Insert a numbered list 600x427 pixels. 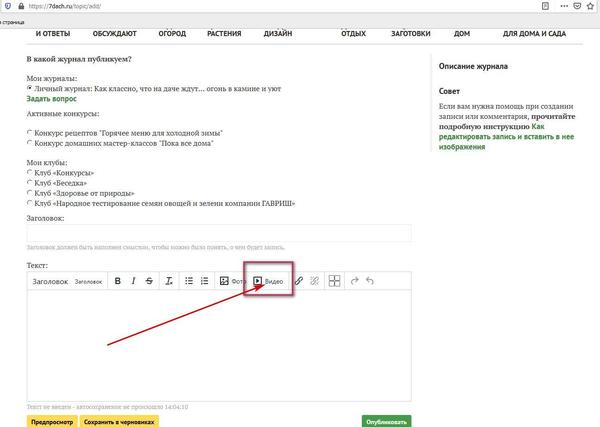[206, 282]
